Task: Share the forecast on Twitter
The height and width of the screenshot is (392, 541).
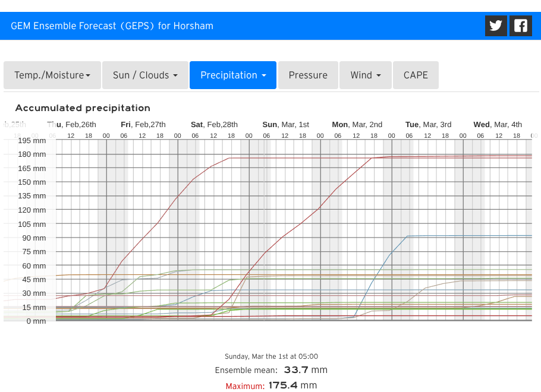Action: pos(496,26)
